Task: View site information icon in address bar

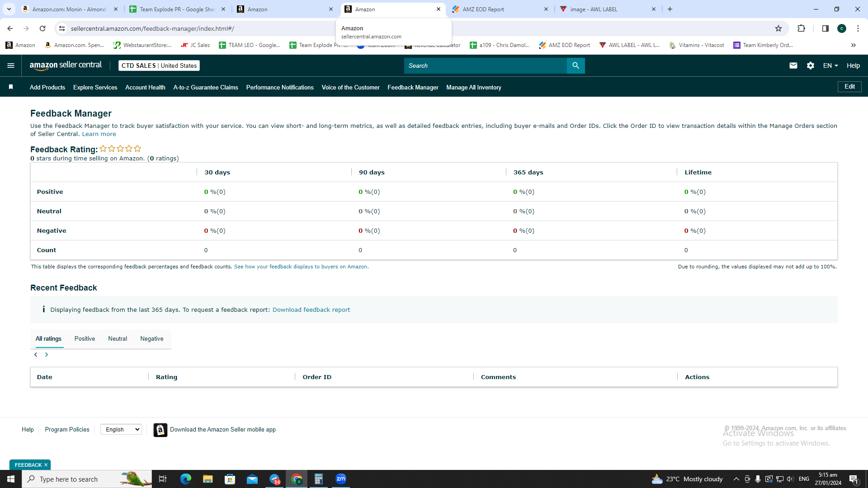Action: click(62, 28)
